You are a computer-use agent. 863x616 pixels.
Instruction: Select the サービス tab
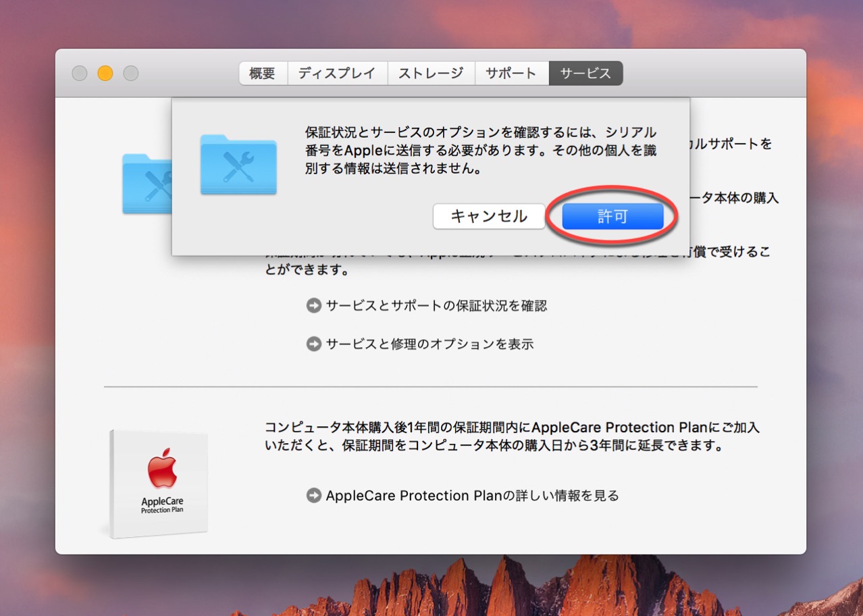[585, 74]
